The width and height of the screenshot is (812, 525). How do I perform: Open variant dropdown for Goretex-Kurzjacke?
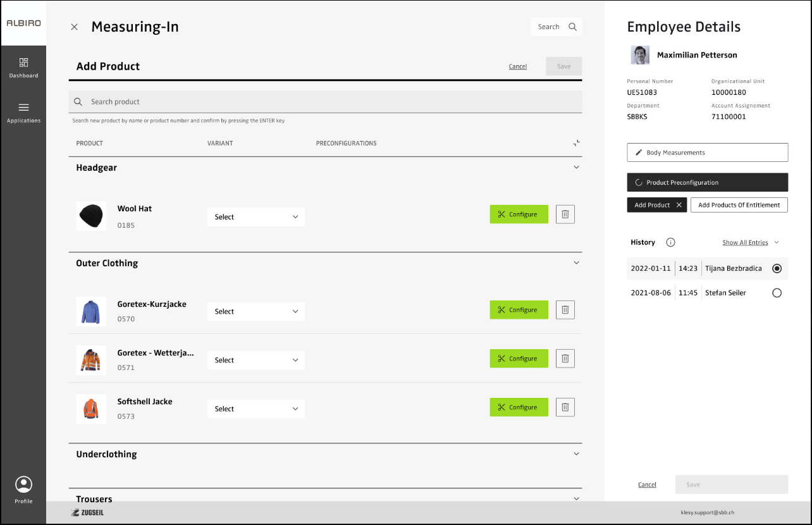pos(256,311)
